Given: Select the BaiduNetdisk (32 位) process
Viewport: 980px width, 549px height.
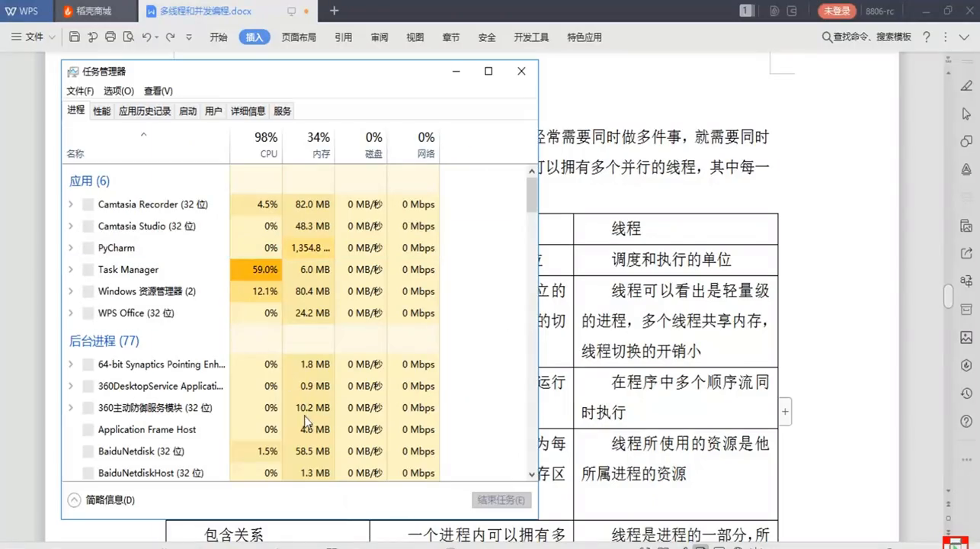Looking at the screenshot, I should point(141,451).
